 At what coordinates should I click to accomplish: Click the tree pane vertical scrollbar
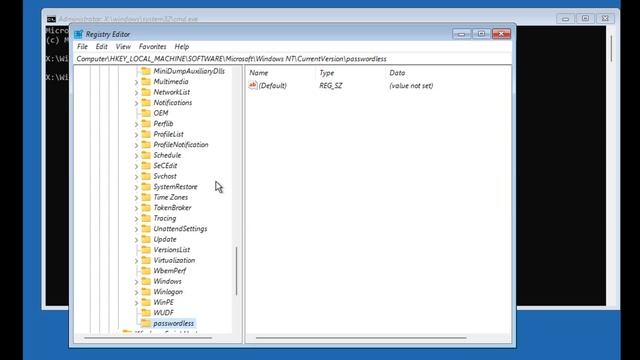coord(236,271)
